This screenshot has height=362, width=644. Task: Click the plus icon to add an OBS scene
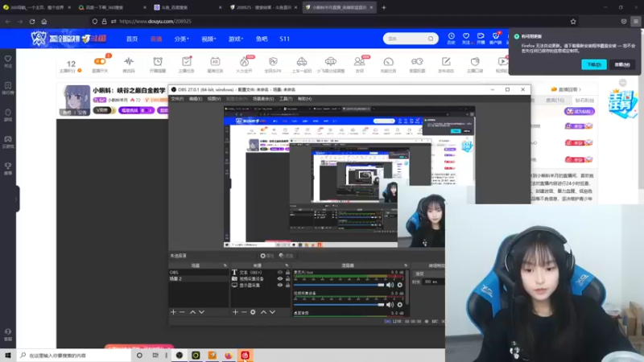pos(173,312)
